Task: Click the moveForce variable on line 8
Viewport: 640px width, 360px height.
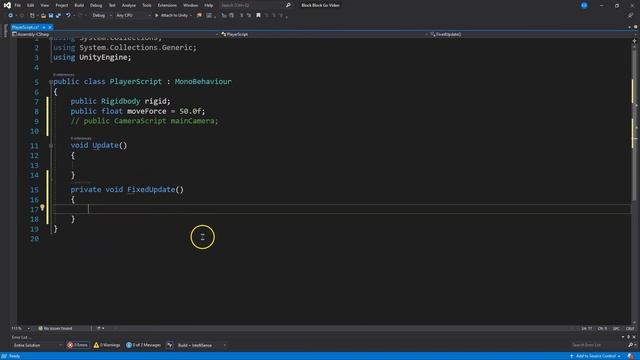Action: (x=147, y=111)
